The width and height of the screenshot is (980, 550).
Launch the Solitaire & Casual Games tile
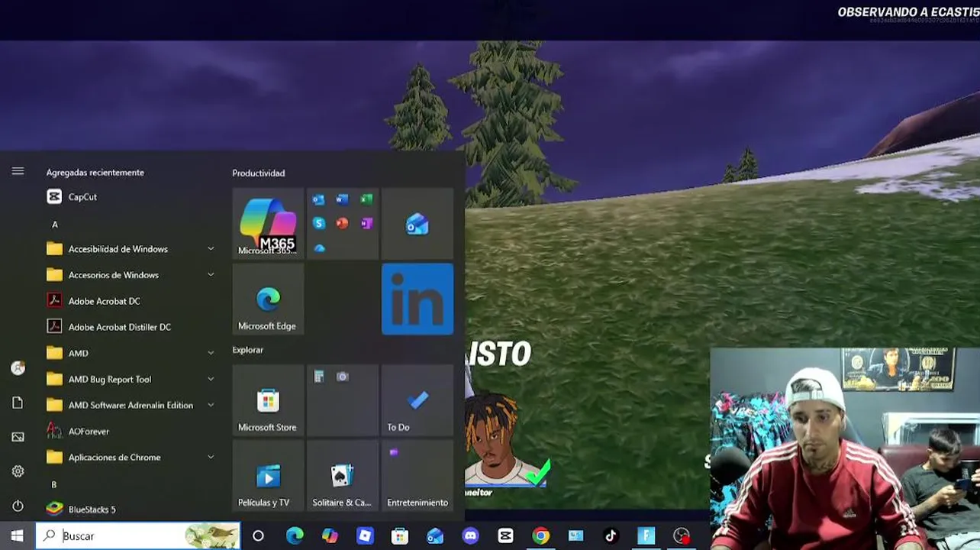pyautogui.click(x=343, y=476)
